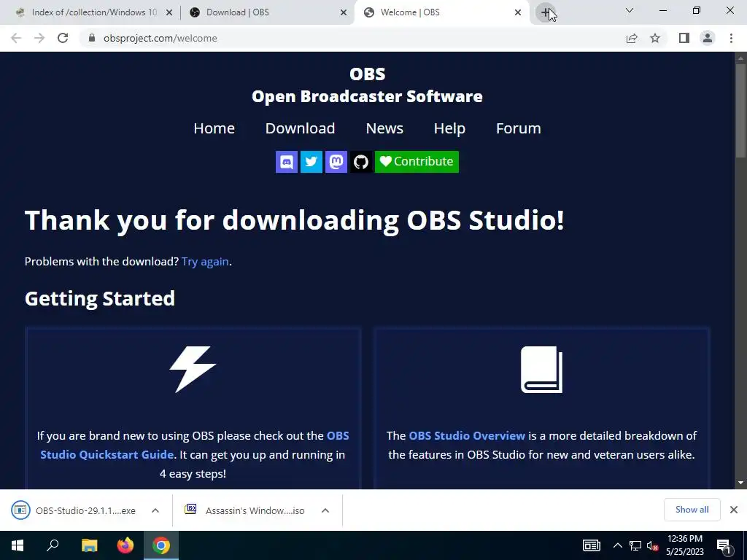Show hidden system tray icons
Viewport: 747px width, 560px height.
617,545
